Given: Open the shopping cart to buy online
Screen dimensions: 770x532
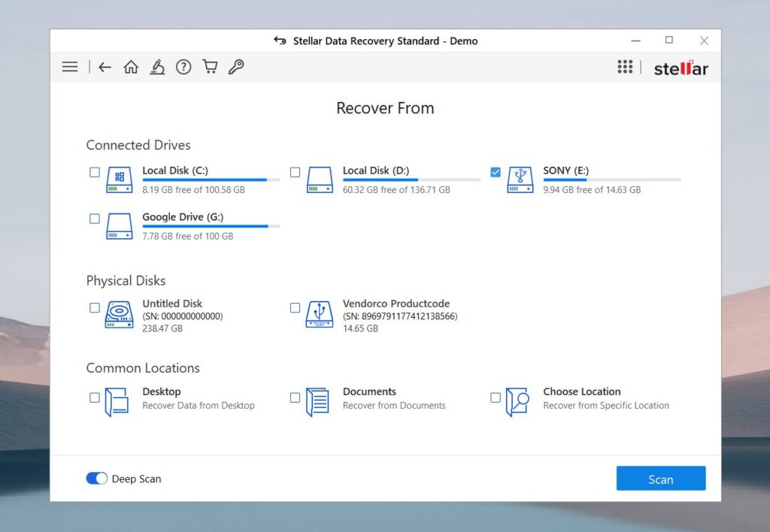Looking at the screenshot, I should tap(210, 67).
